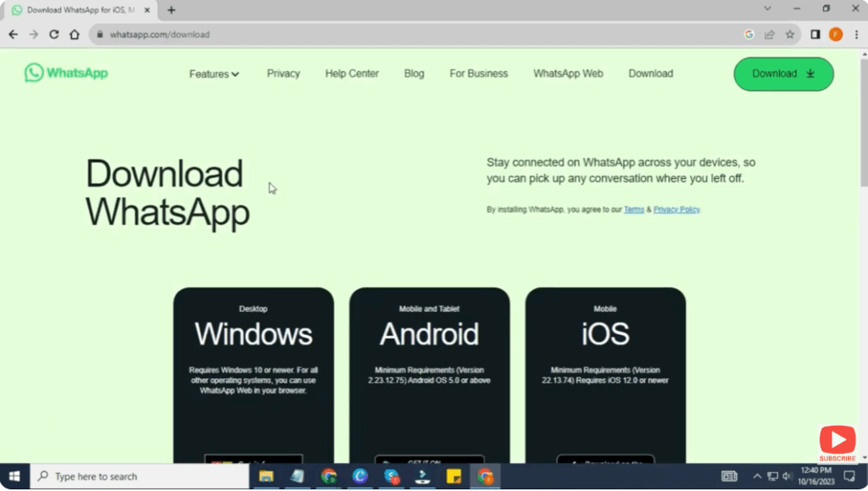Open Sticky Notes from the taskbar
This screenshot has height=491, width=868.
coord(453,476)
